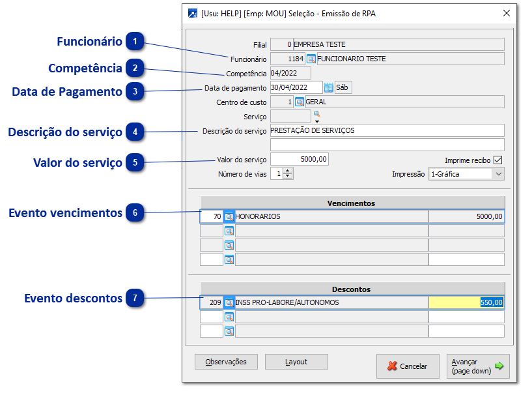Click the Serviço magnifier search icon

tap(316, 114)
